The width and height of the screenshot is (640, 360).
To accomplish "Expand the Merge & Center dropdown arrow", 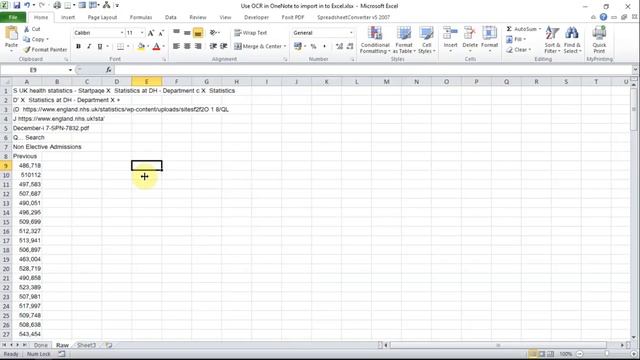I will pos(285,46).
